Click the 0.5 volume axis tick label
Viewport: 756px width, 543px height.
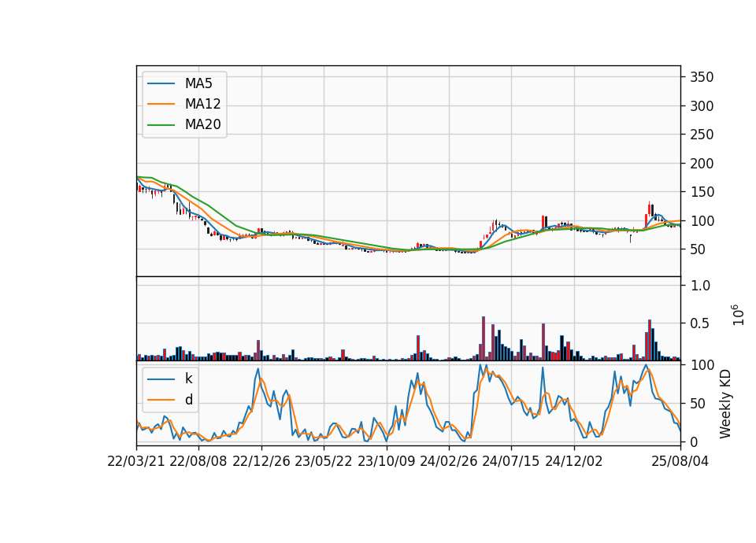tap(700, 323)
